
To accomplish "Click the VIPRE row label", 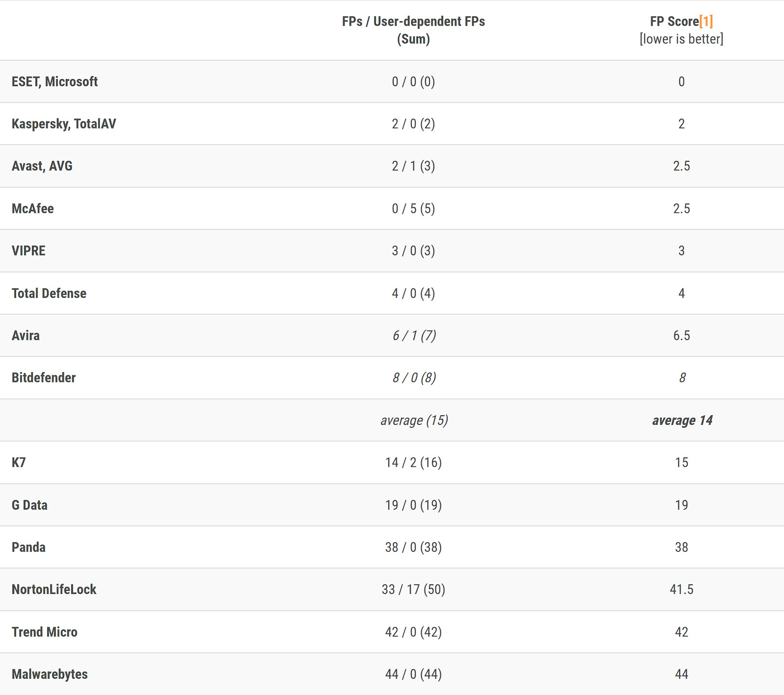I will pos(28,251).
